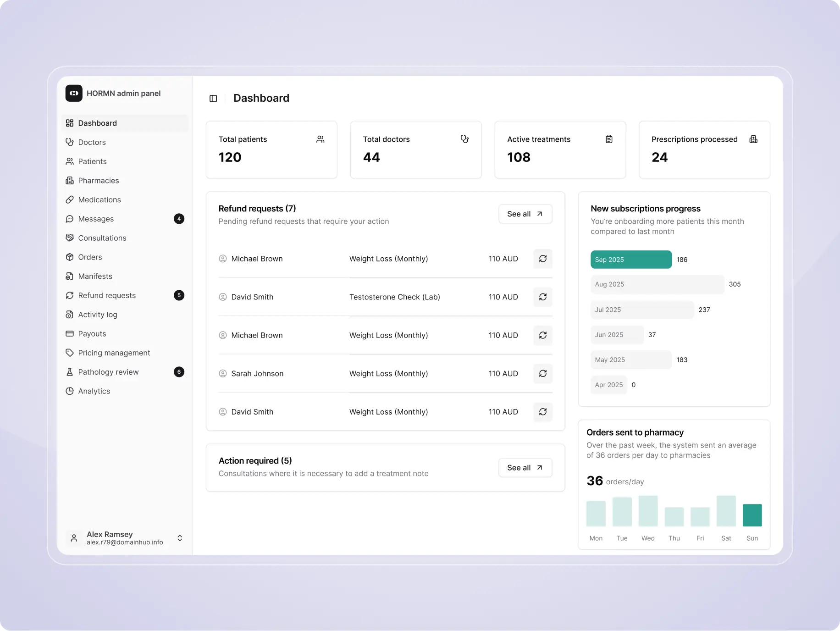Go to Pathology review page

108,372
